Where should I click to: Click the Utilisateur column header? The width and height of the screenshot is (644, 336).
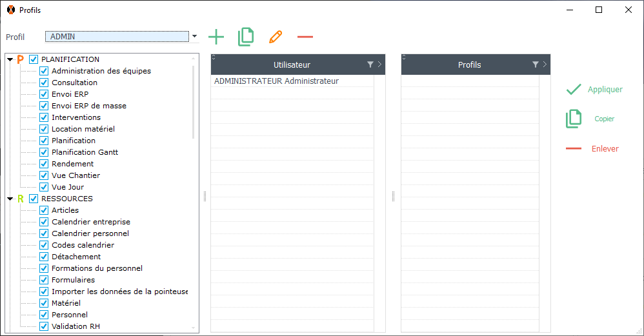tap(292, 64)
